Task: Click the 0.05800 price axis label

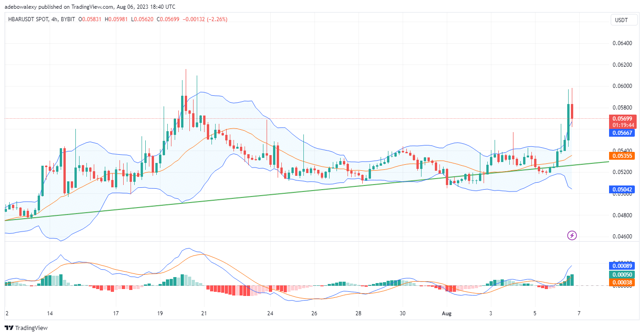Action: coord(622,108)
